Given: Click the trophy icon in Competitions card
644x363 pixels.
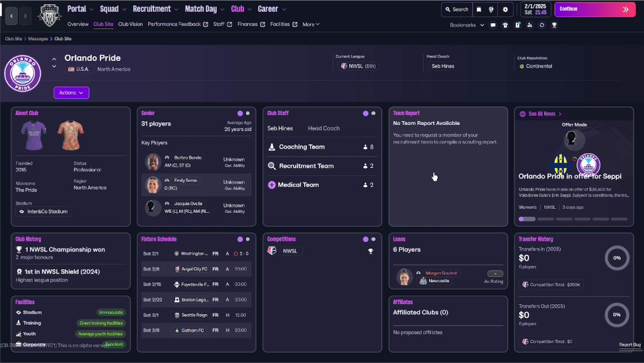Looking at the screenshot, I should (x=370, y=251).
